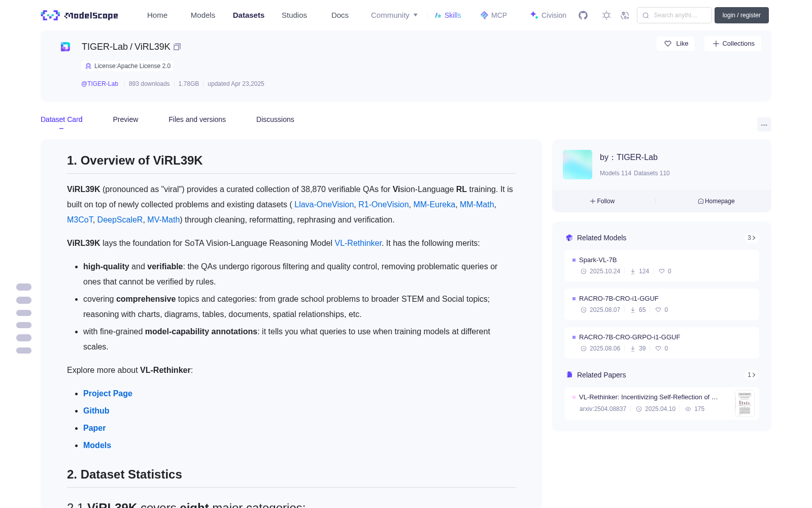This screenshot has width=812, height=508.
Task: Switch to Files and versions tab
Action: coord(197,119)
